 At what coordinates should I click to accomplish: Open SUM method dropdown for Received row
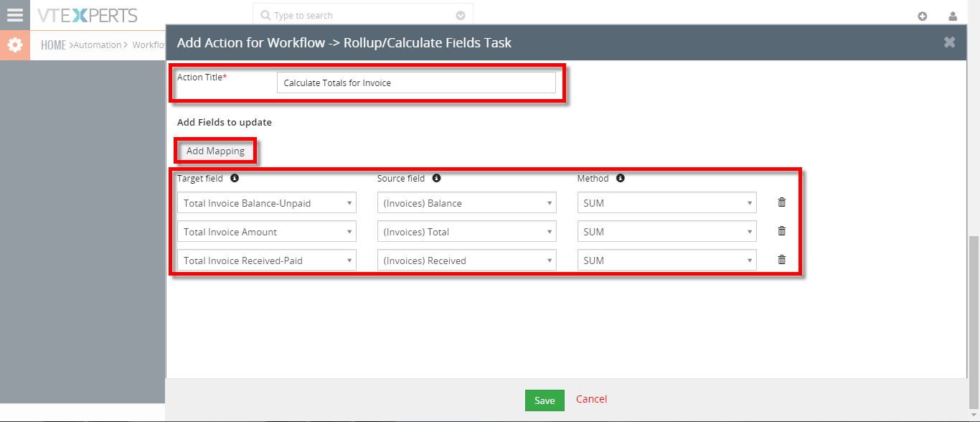coord(667,261)
